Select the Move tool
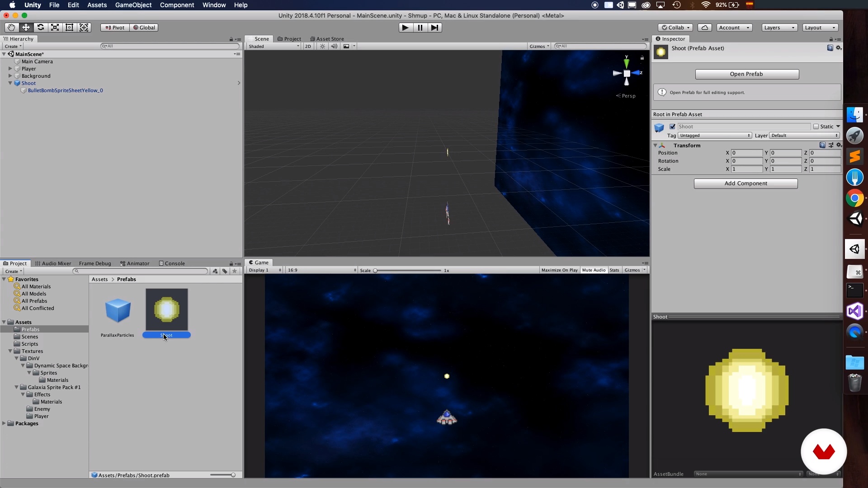868x488 pixels. (26, 28)
